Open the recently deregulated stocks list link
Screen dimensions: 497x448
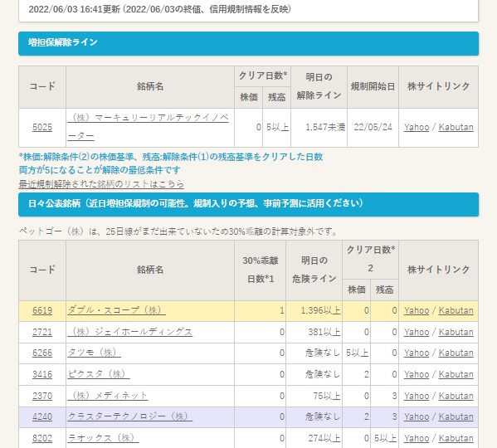[x=101, y=184]
